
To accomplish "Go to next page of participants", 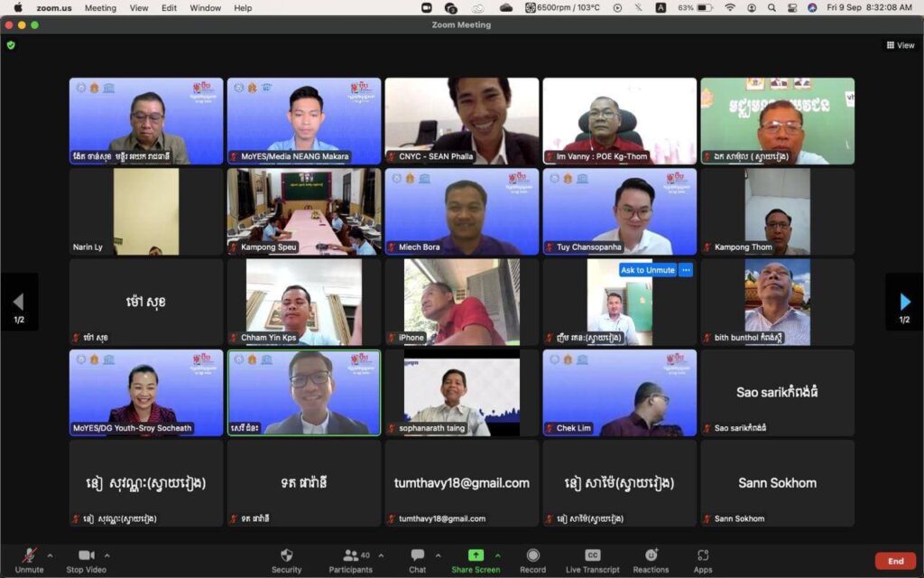I will (904, 302).
